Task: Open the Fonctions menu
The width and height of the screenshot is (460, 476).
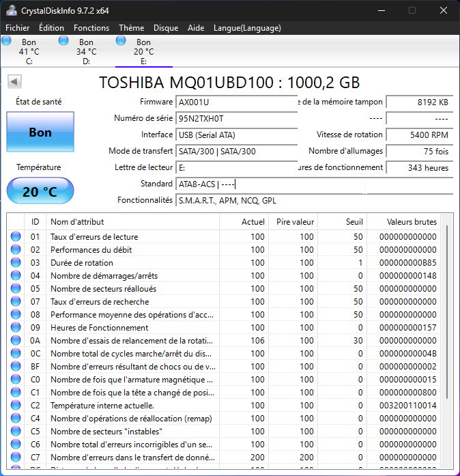Action: coord(91,28)
